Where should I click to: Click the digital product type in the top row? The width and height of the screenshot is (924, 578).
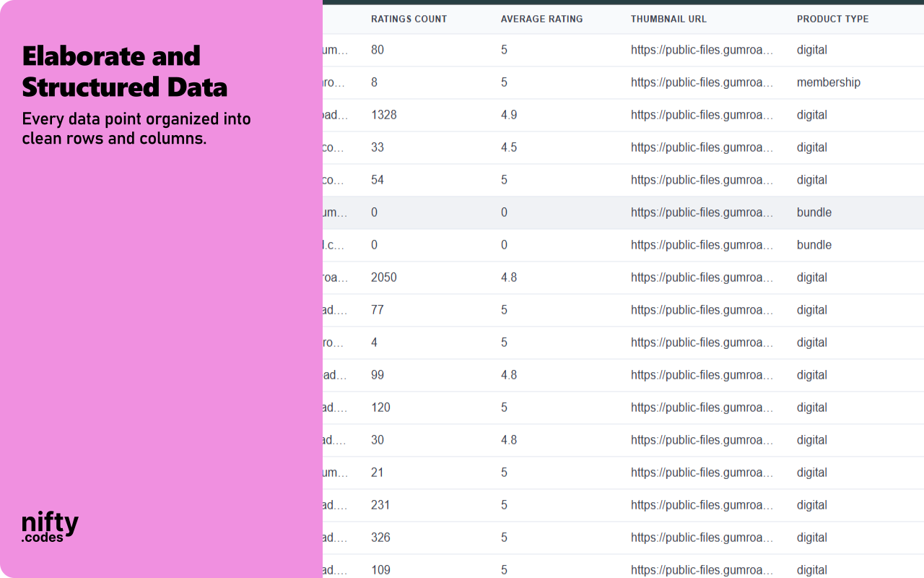click(x=811, y=50)
